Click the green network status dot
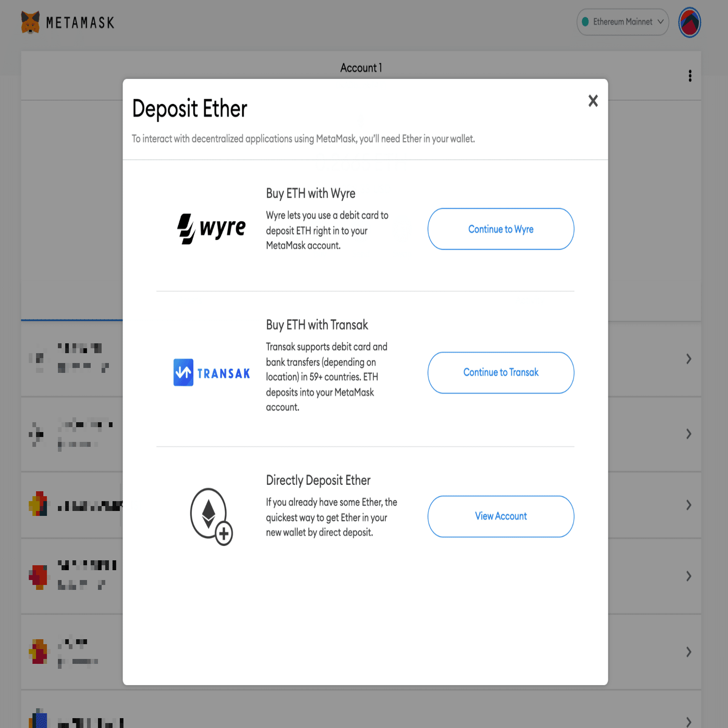Viewport: 728px width, 728px height. point(586,22)
